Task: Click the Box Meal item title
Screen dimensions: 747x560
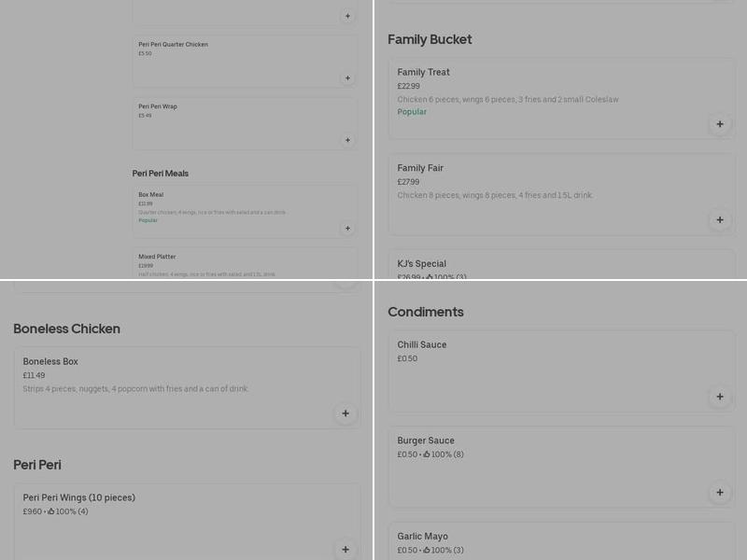Action: pyautogui.click(x=150, y=195)
